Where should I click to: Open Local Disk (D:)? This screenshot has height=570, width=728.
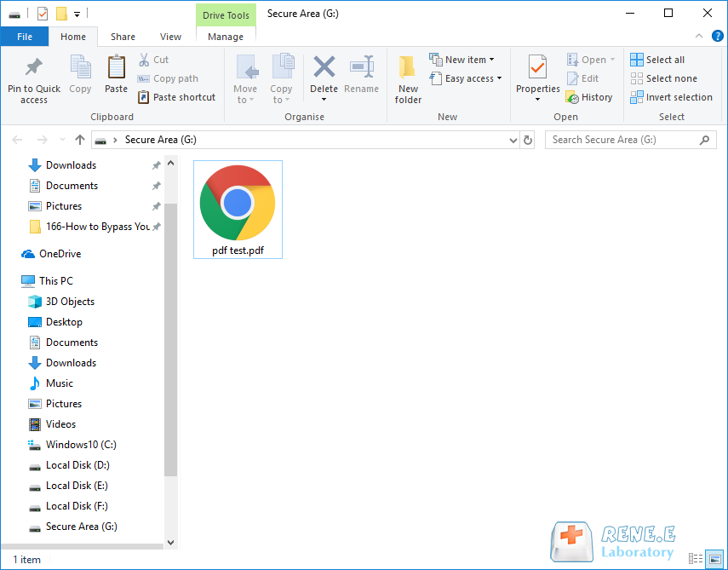(69, 465)
